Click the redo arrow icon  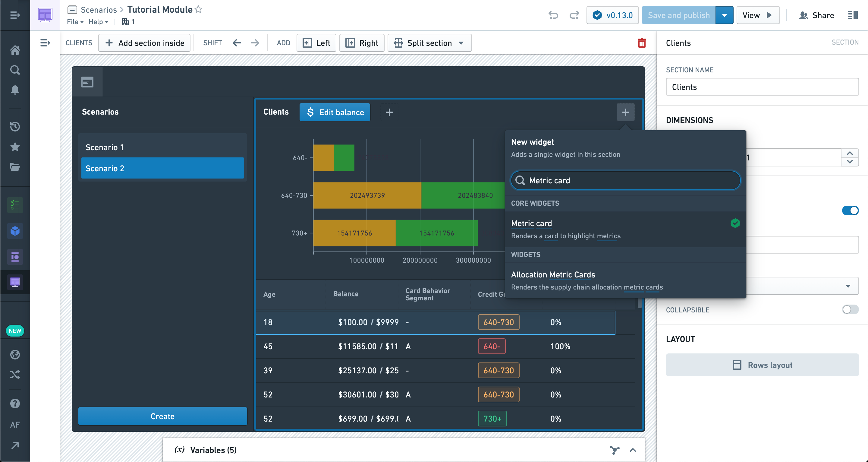coord(574,15)
